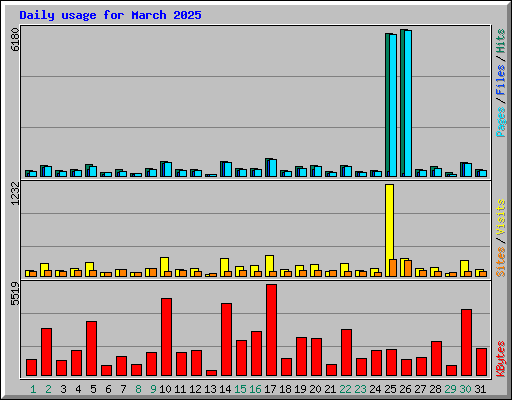Click day label 17 on x-axis

270,389
